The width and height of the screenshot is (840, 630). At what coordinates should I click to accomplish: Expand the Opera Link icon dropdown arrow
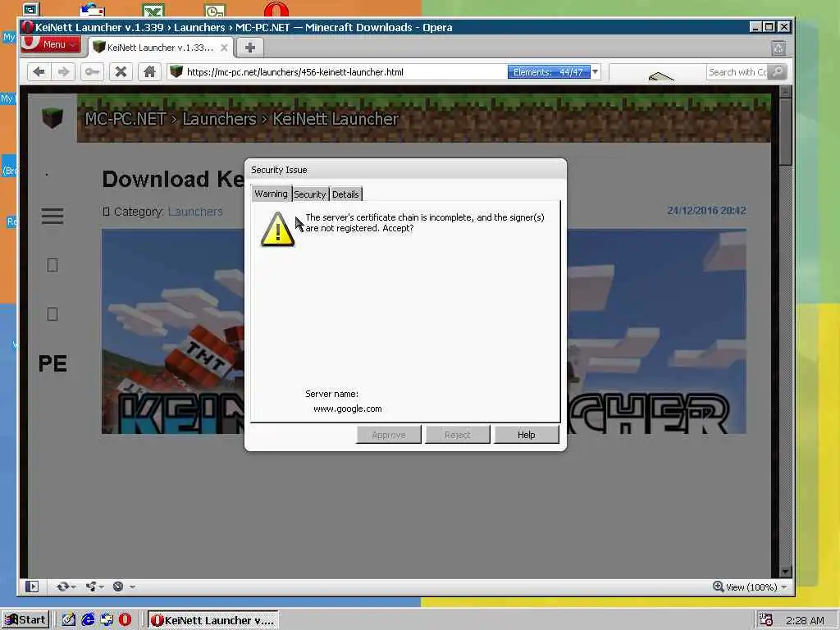coord(73,587)
